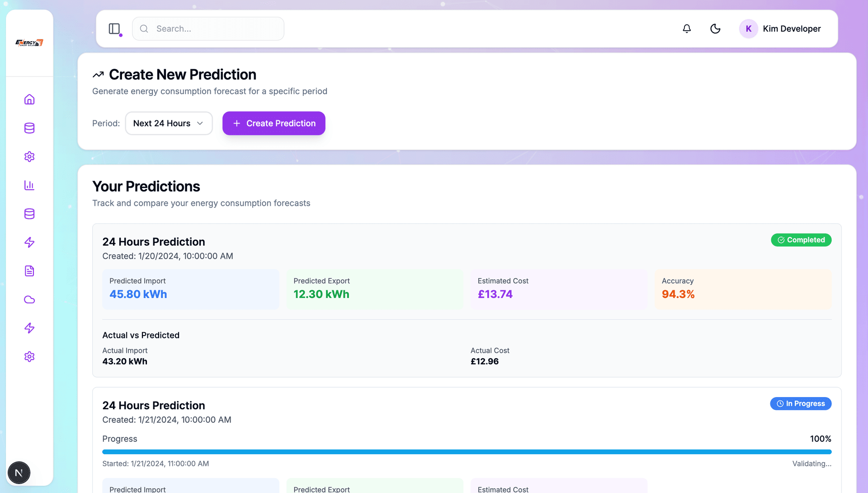Click the Energy logo in sidebar
868x493 pixels.
29,43
